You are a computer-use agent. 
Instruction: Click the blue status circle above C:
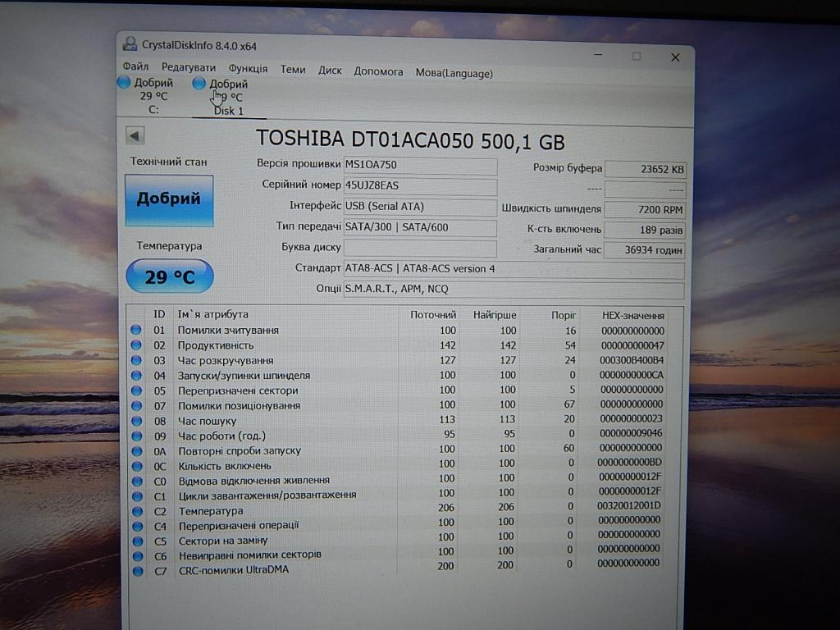pos(124,83)
